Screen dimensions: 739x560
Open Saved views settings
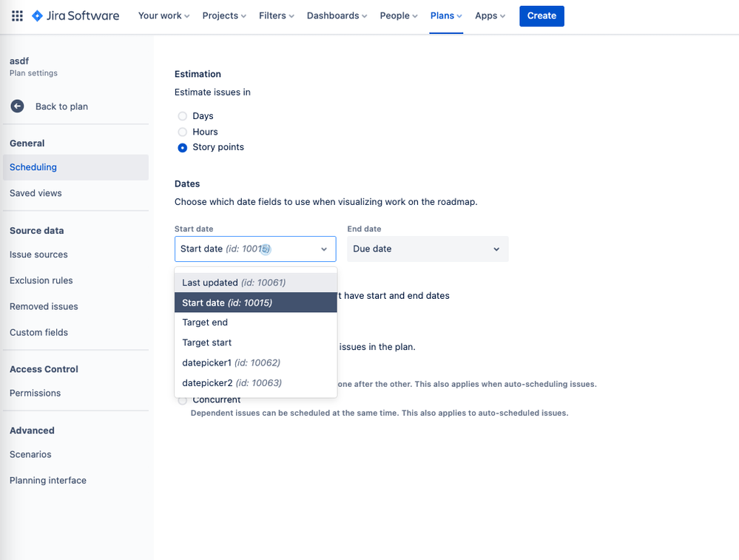(x=35, y=193)
